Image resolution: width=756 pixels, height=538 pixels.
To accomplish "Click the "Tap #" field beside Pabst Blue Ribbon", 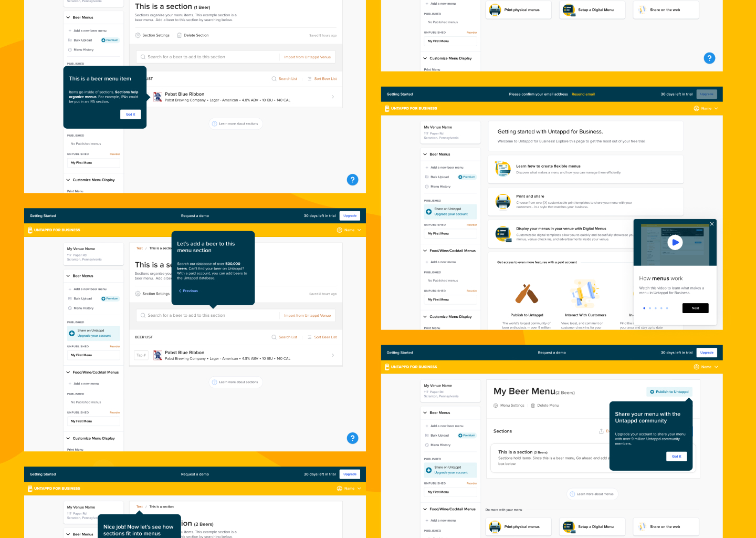I will coord(141,356).
